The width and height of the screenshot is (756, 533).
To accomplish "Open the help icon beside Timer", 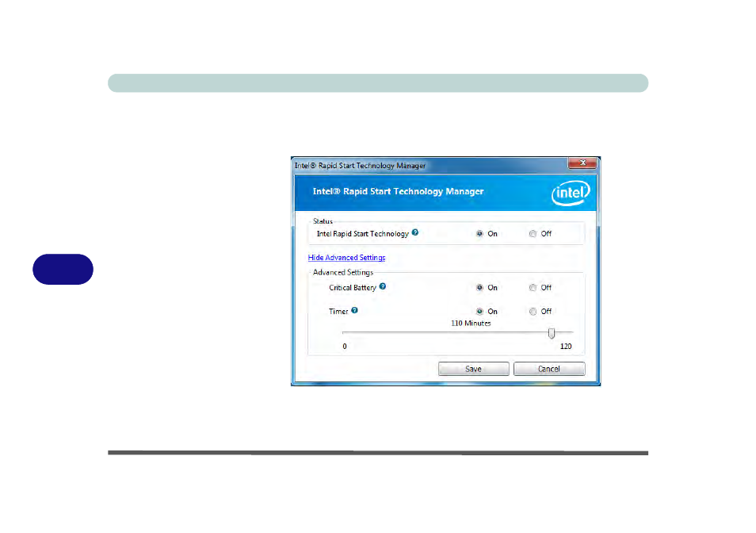I will click(x=354, y=310).
